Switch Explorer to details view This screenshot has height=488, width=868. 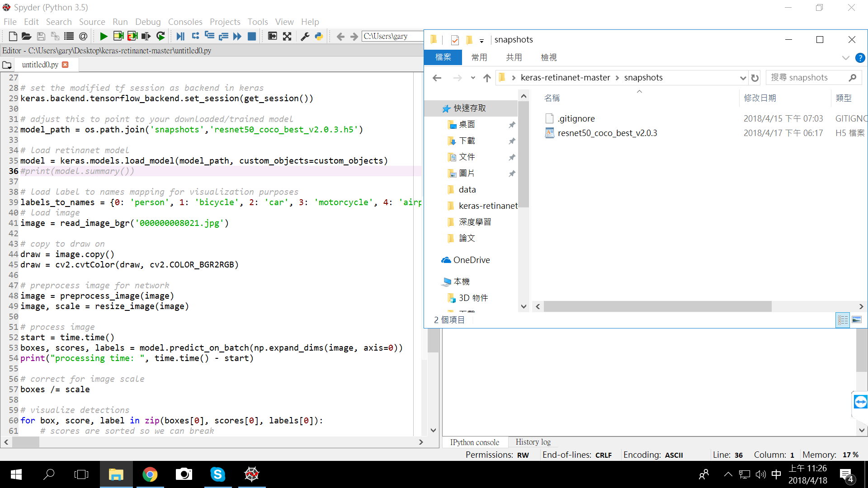point(843,320)
